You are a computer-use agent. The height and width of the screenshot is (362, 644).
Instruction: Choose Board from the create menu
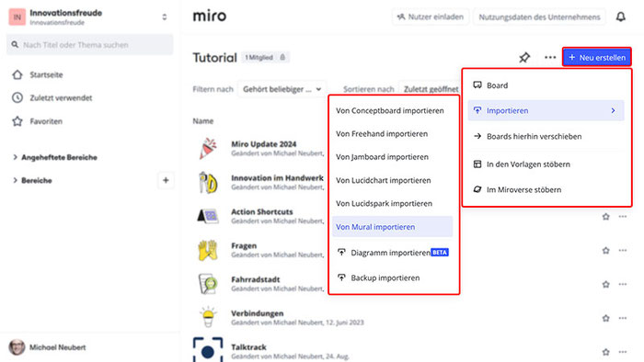pyautogui.click(x=546, y=85)
